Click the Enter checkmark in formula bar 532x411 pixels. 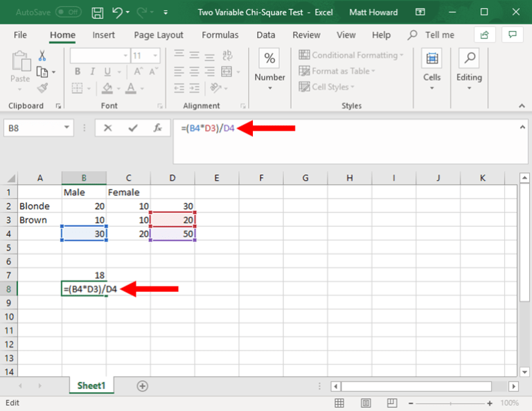point(133,128)
